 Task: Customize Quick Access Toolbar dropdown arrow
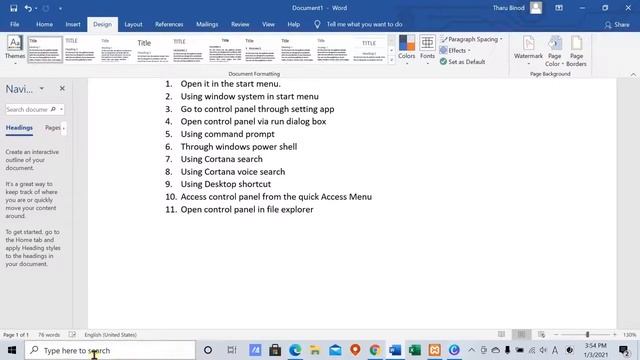[60, 8]
